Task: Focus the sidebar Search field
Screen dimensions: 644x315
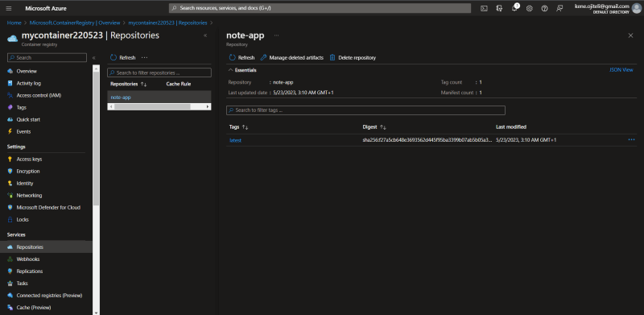Action: coord(47,57)
